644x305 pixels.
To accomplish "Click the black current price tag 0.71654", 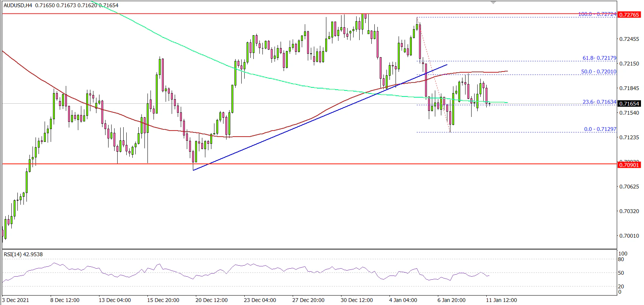I will click(x=630, y=103).
